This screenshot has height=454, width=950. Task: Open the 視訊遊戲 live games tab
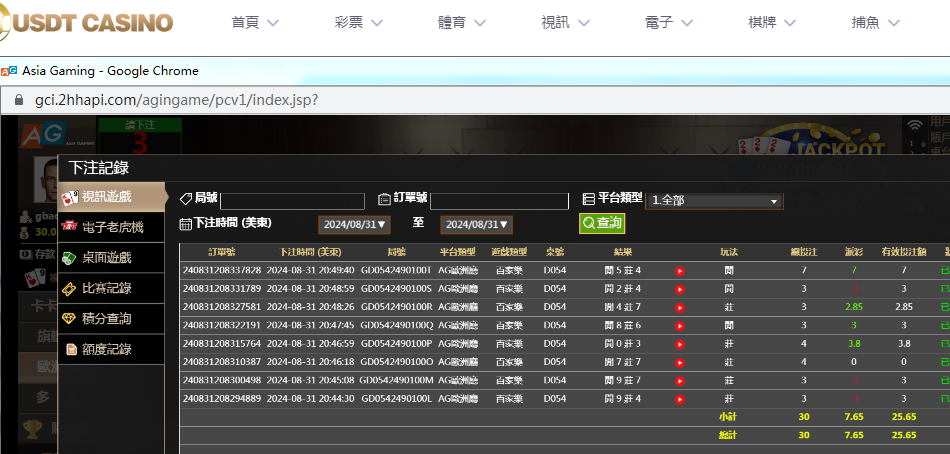[106, 197]
